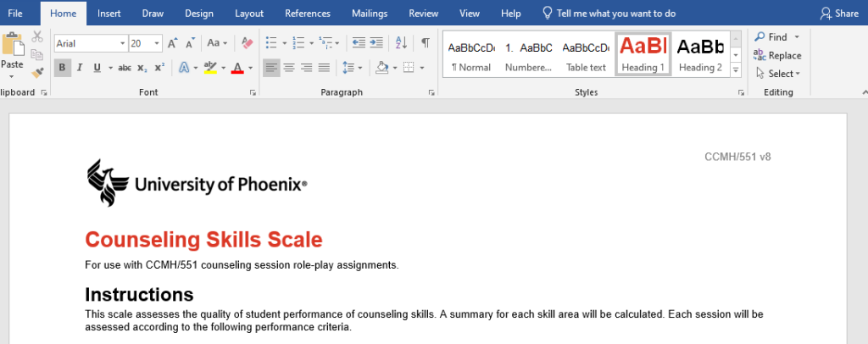The image size is (868, 344).
Task: Open the References tab
Action: point(308,14)
